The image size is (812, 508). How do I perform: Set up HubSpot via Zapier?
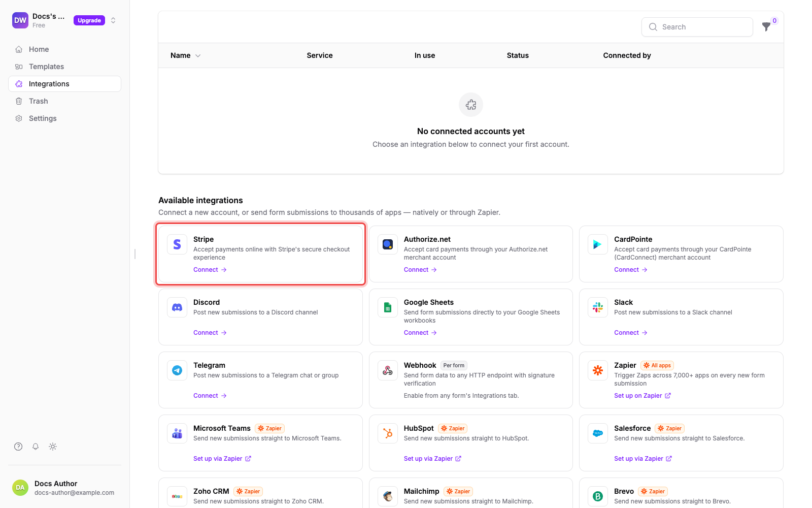(x=433, y=459)
